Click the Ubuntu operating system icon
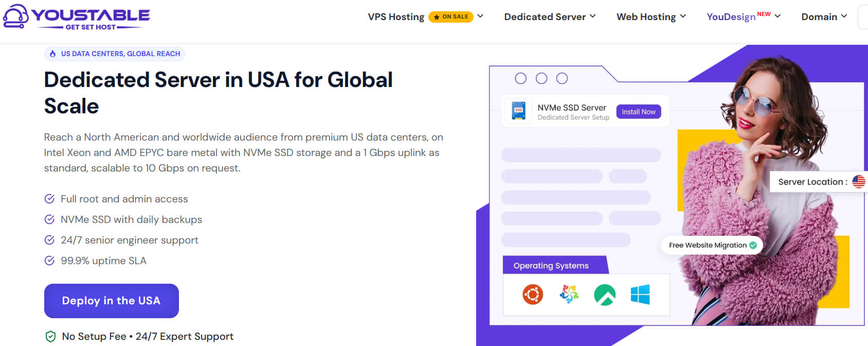Viewport: 868px width, 346px height. point(533,295)
